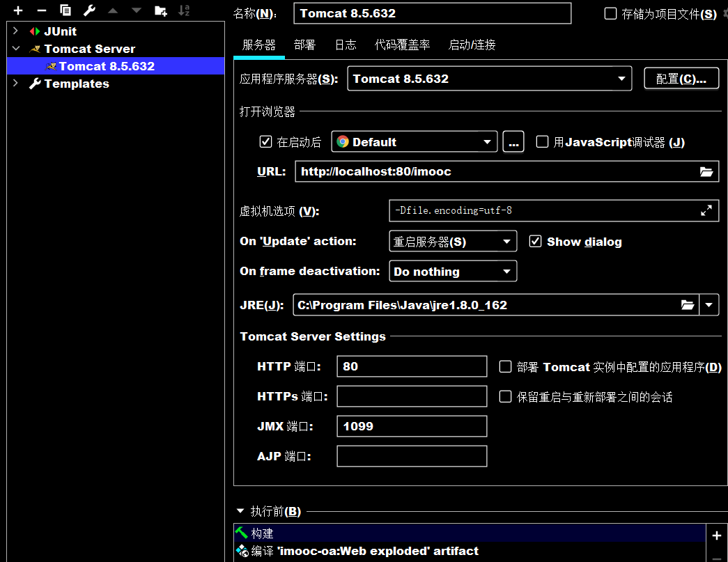Select the 'imooc-oa:Web exploded' artifact task
The height and width of the screenshot is (562, 728).
(470, 551)
